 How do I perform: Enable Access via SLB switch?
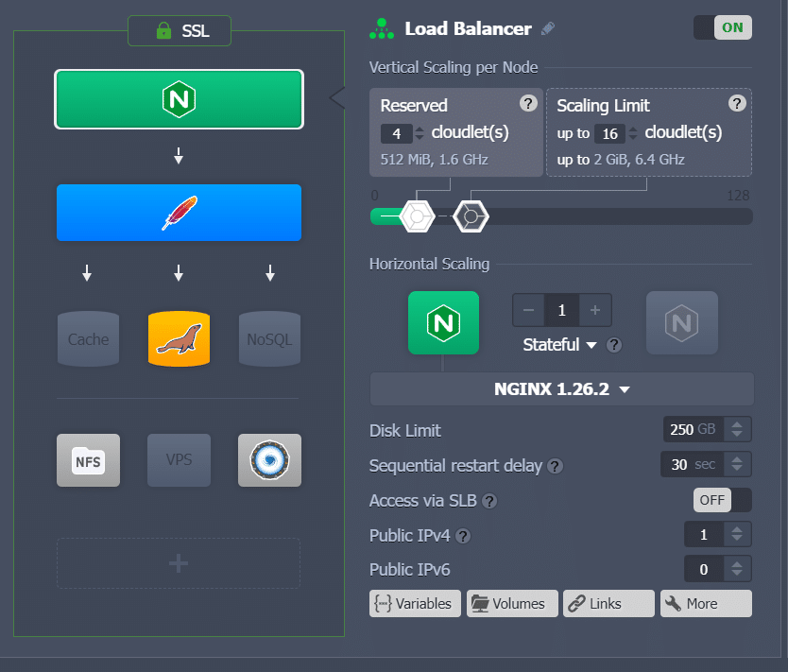point(723,500)
